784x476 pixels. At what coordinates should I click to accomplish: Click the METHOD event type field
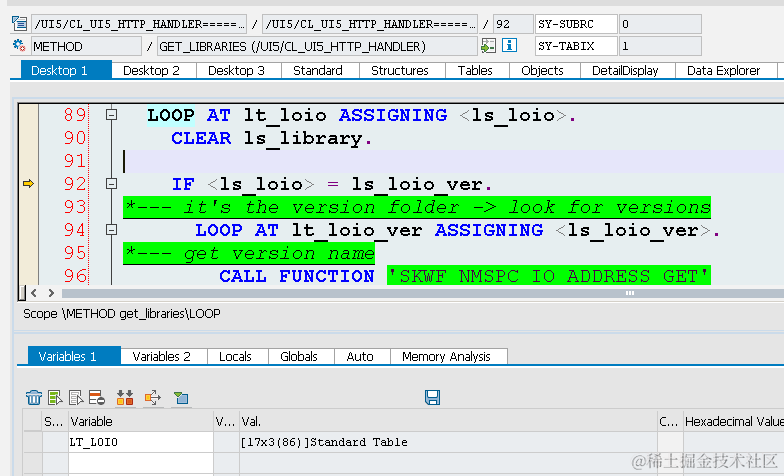pyautogui.click(x=86, y=46)
